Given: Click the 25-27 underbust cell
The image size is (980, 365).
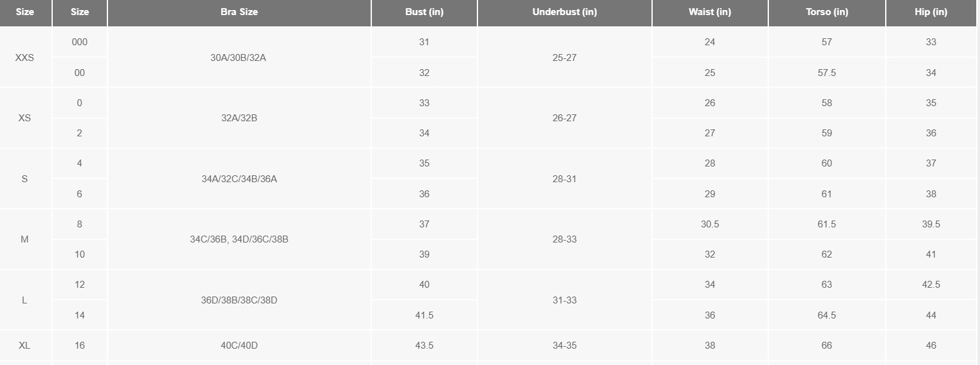Looking at the screenshot, I should coord(565,57).
